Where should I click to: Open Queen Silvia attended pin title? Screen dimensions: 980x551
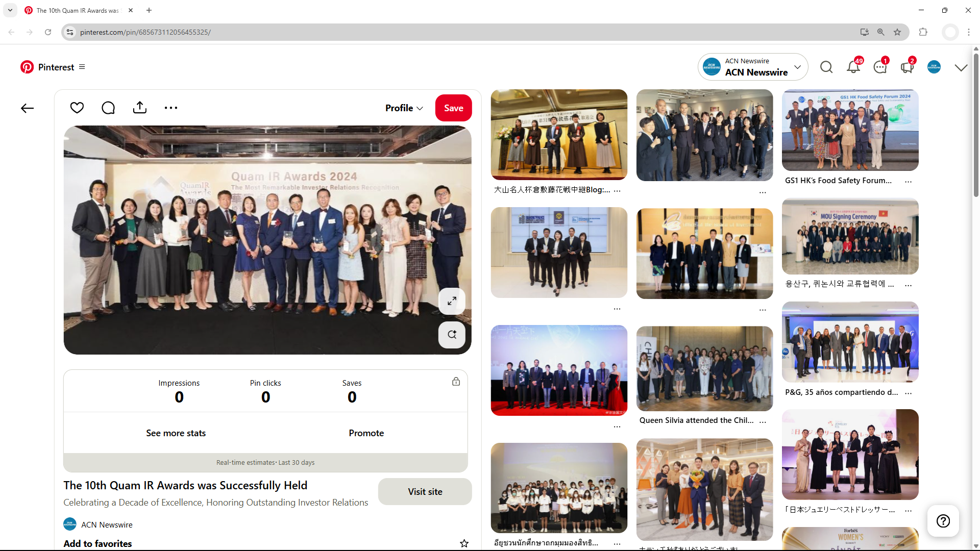tap(696, 420)
